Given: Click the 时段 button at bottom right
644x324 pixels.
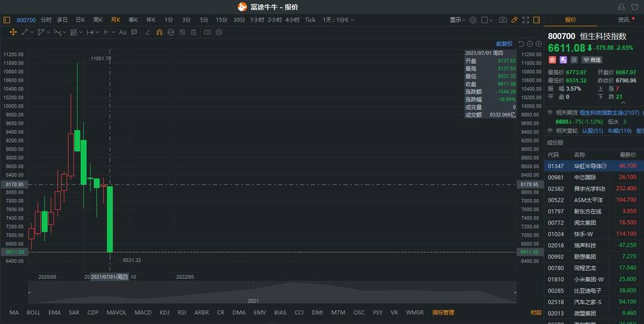Looking at the screenshot, I should tap(536, 313).
